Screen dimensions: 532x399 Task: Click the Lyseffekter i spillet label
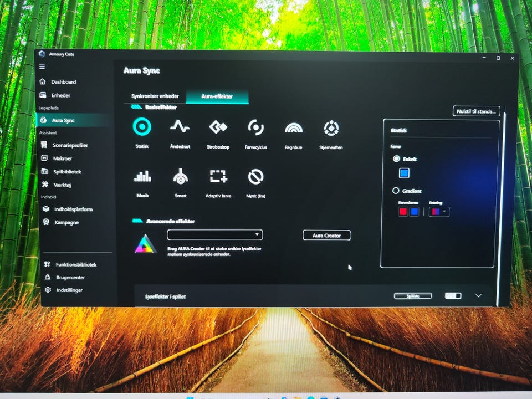(165, 296)
